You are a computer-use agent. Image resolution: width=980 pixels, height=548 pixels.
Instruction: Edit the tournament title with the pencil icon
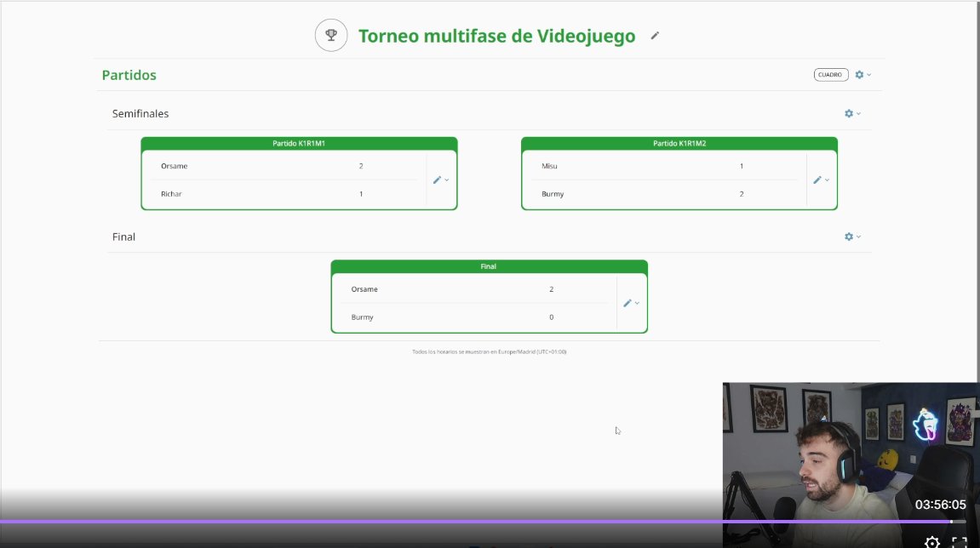click(655, 36)
